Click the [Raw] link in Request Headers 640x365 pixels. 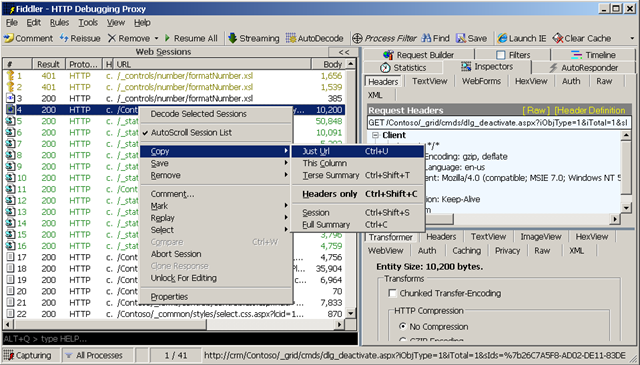tap(536, 110)
